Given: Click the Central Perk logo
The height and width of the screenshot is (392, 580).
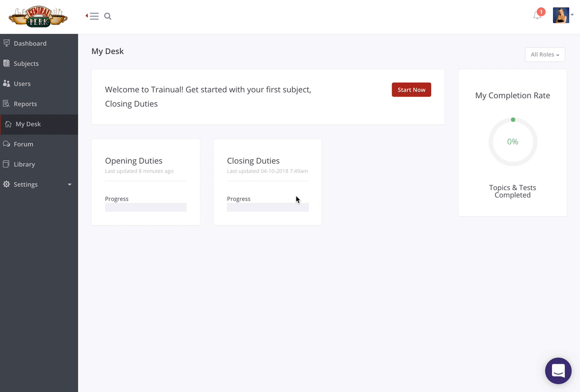Looking at the screenshot, I should [x=38, y=16].
